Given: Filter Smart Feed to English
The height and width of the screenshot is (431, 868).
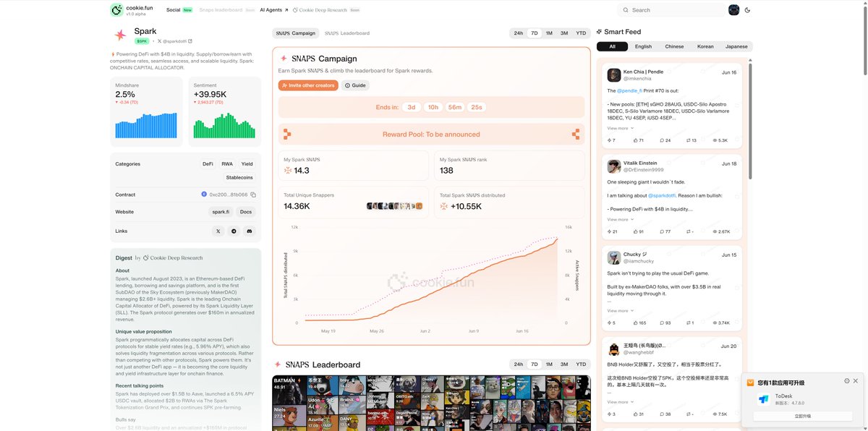Looking at the screenshot, I should click(643, 46).
